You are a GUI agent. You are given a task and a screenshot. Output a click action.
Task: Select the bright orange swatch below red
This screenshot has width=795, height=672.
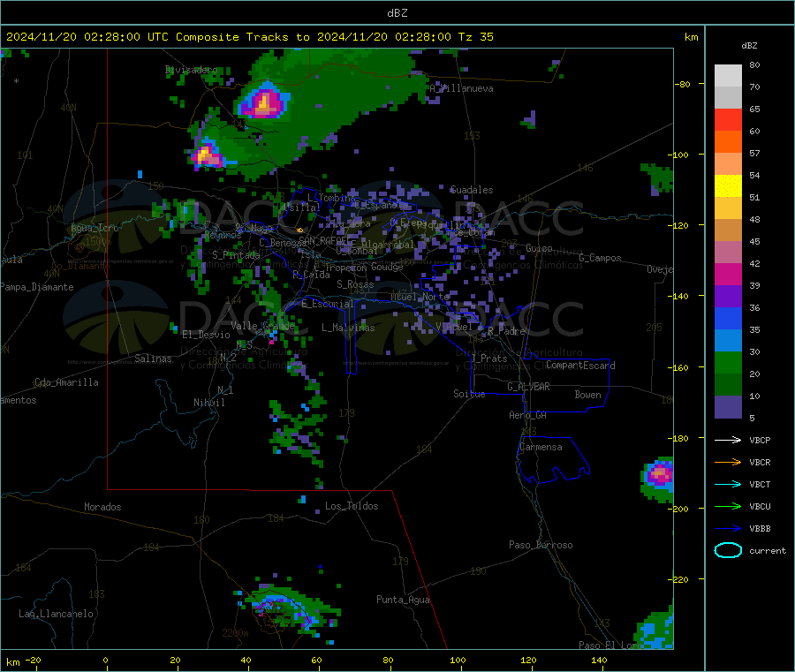point(728,142)
